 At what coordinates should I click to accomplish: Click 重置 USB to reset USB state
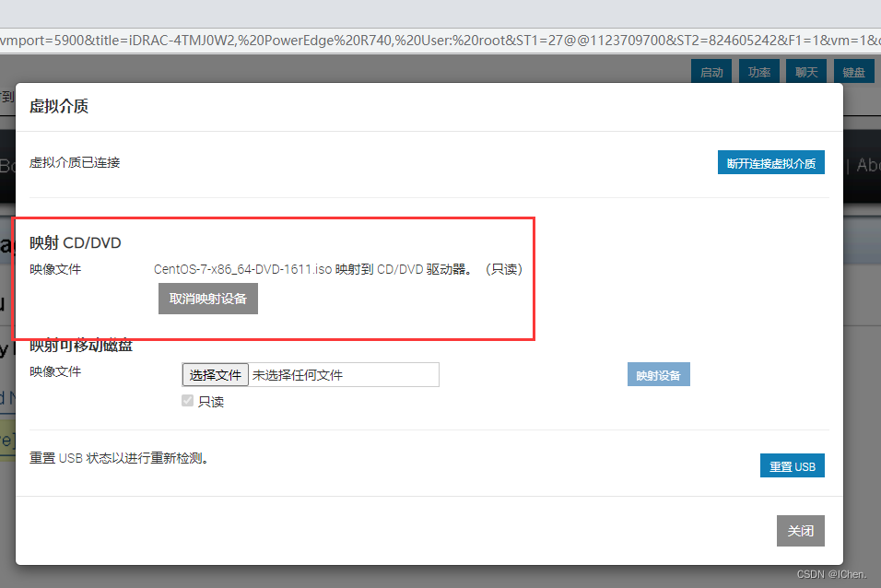[792, 465]
